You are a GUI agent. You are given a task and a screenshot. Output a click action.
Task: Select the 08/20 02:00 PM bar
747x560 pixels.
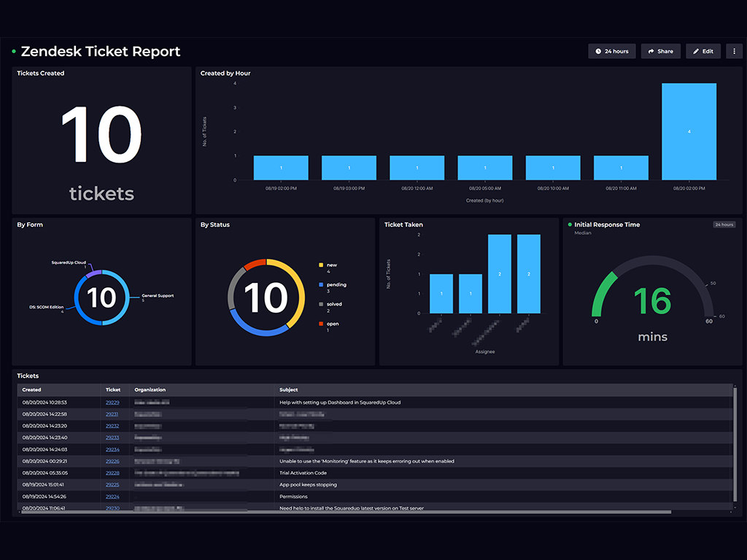[689, 131]
